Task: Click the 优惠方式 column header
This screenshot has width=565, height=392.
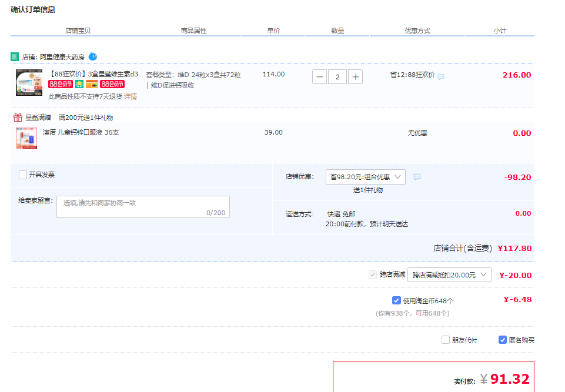Action: 417,31
